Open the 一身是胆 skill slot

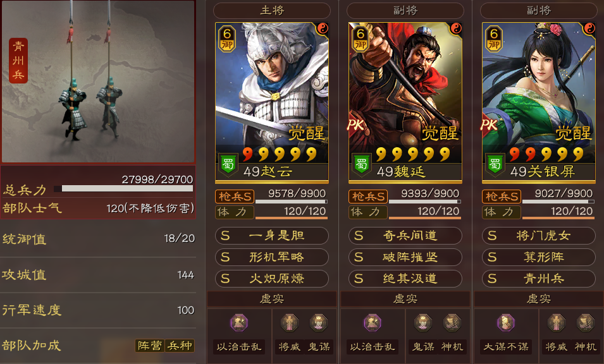(272, 236)
